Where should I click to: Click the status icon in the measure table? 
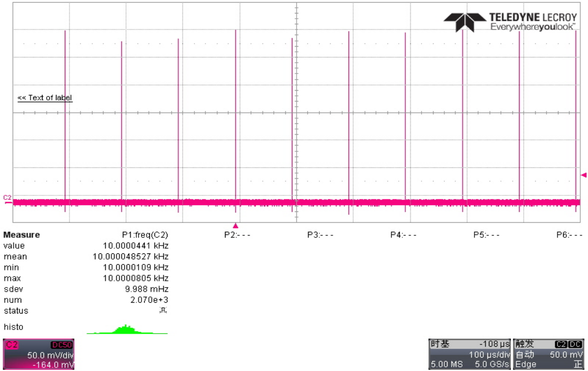(x=163, y=311)
